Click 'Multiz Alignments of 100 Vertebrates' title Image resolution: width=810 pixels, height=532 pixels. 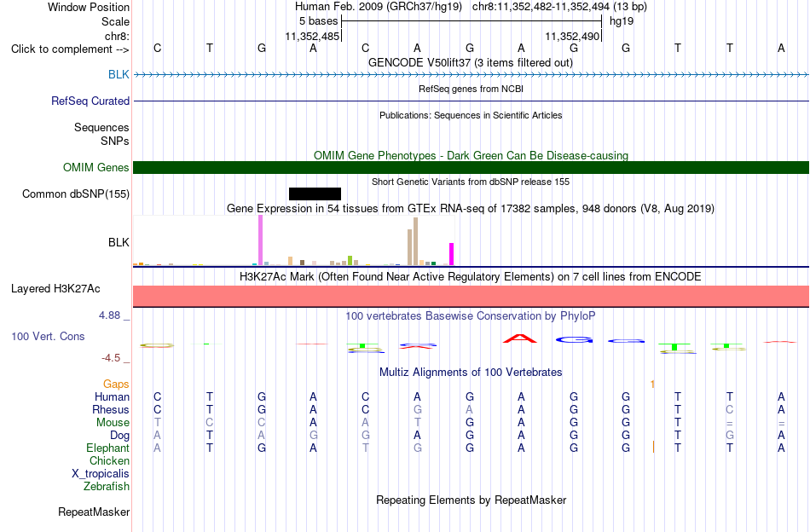(x=471, y=372)
